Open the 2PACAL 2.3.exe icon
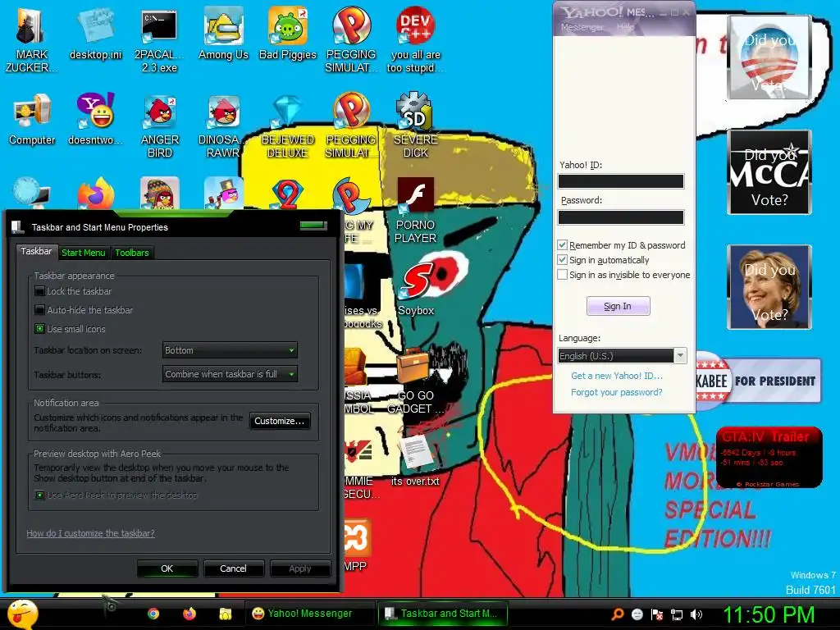Screen dimensions: 840x630 coord(159,39)
